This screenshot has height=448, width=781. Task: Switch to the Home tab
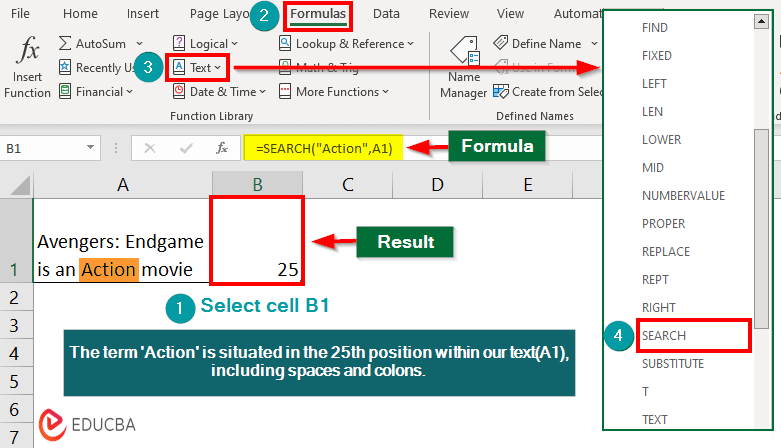pyautogui.click(x=80, y=13)
